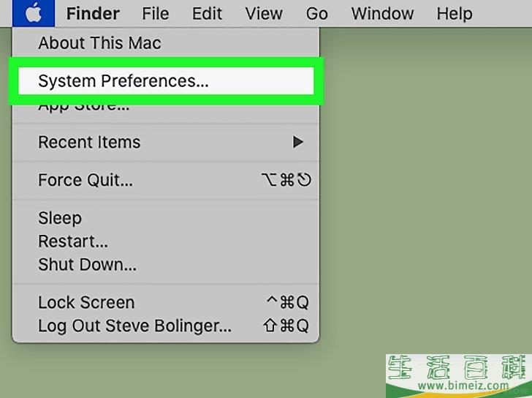Screen dimensions: 532x398
Task: Open the Finder menu
Action: click(x=93, y=13)
